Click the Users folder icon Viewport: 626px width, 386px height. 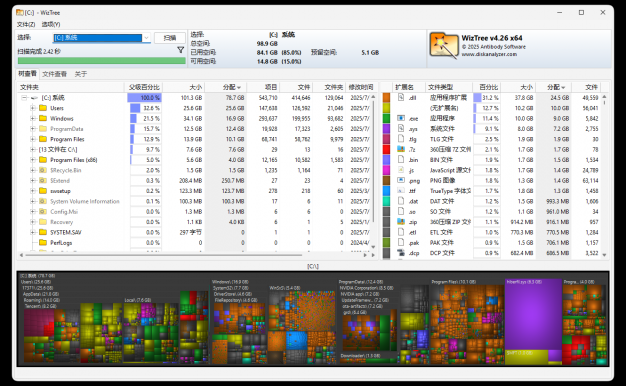pyautogui.click(x=43, y=108)
